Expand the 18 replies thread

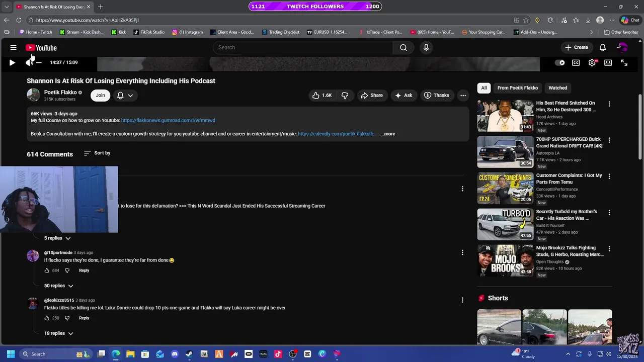pyautogui.click(x=58, y=333)
